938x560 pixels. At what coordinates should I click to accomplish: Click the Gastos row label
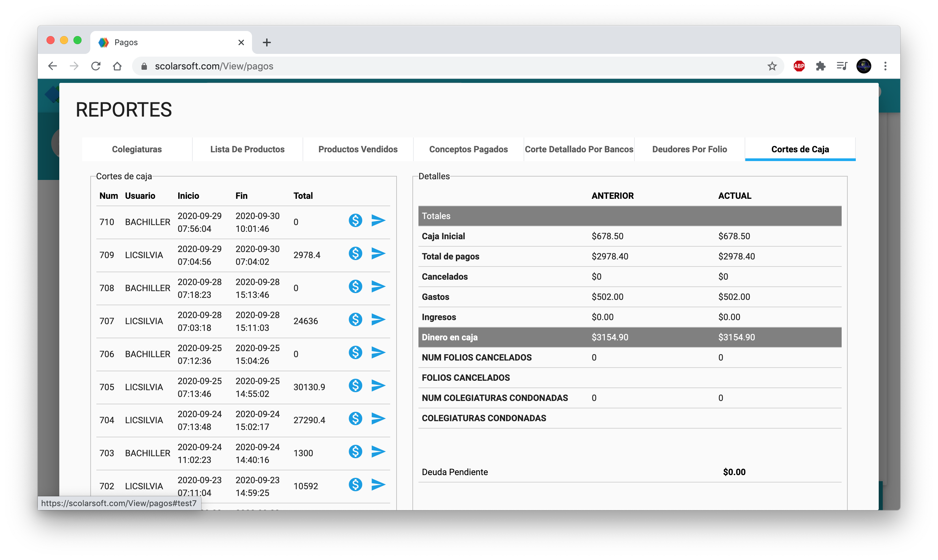[435, 297]
